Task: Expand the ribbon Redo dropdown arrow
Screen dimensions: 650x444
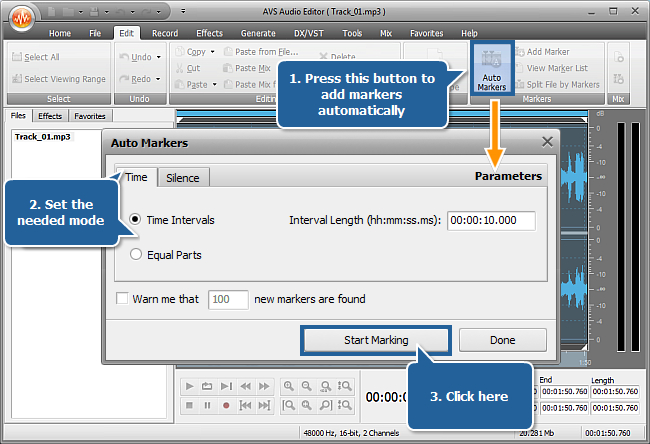Action: [159, 79]
